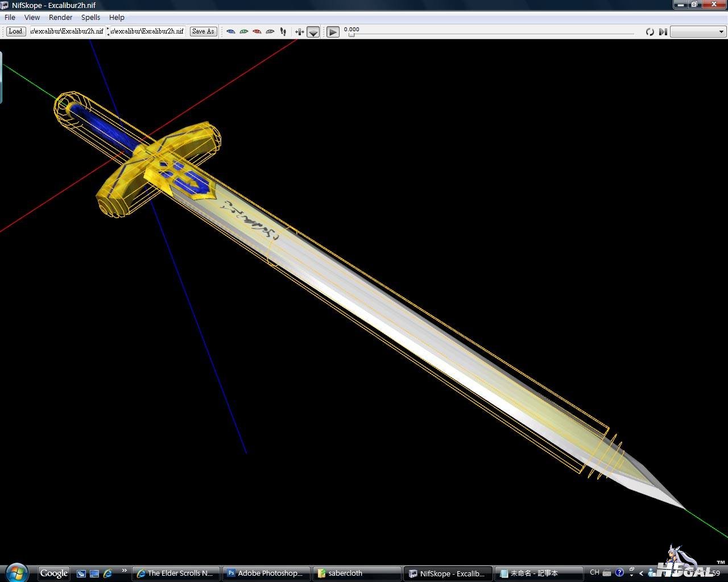The width and height of the screenshot is (728, 582).
Task: Expand the quick launch overflow chevron
Action: coord(124,571)
